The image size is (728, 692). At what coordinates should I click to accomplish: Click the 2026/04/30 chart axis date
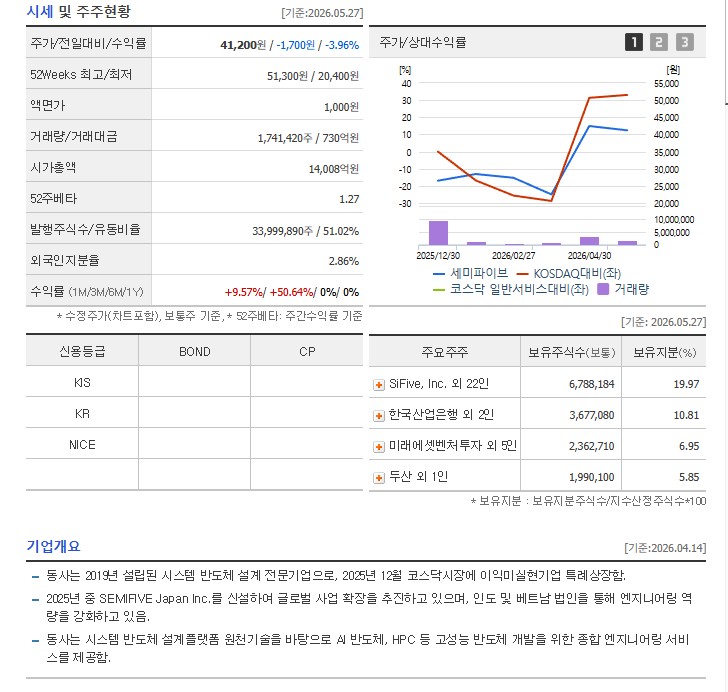589,256
